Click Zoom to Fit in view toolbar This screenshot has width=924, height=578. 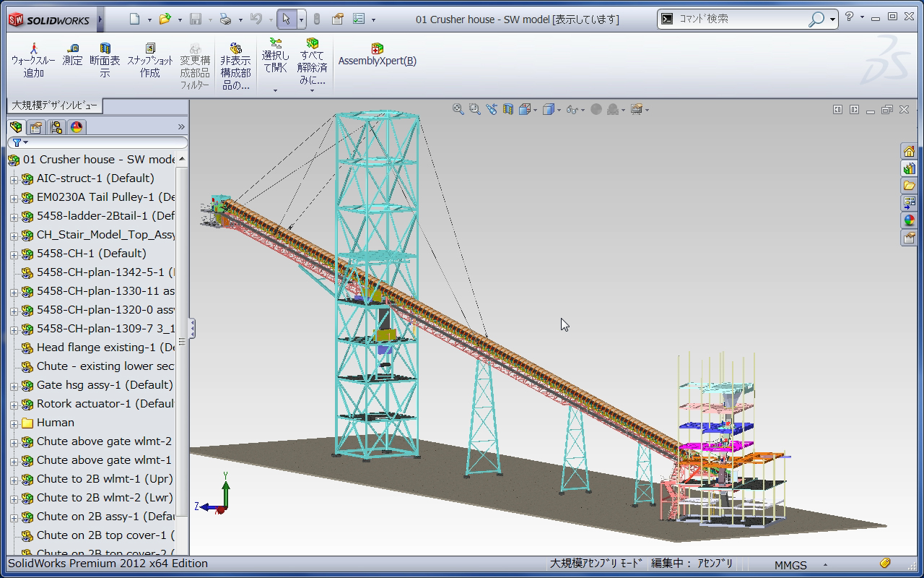[458, 109]
